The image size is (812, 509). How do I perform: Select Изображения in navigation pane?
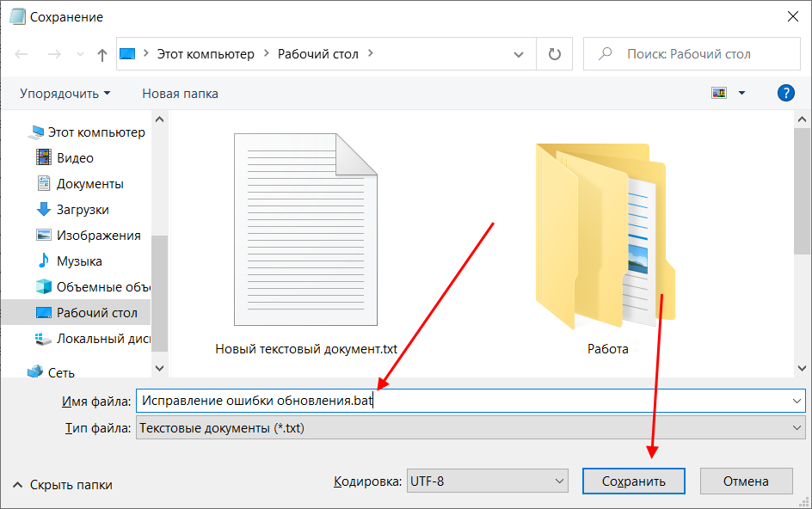(97, 235)
